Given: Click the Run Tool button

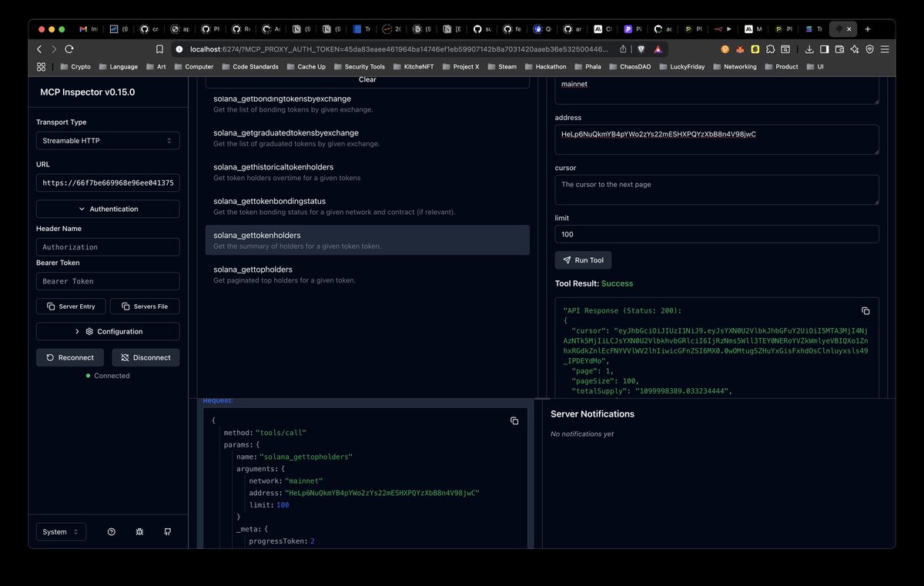Looking at the screenshot, I should pos(583,260).
